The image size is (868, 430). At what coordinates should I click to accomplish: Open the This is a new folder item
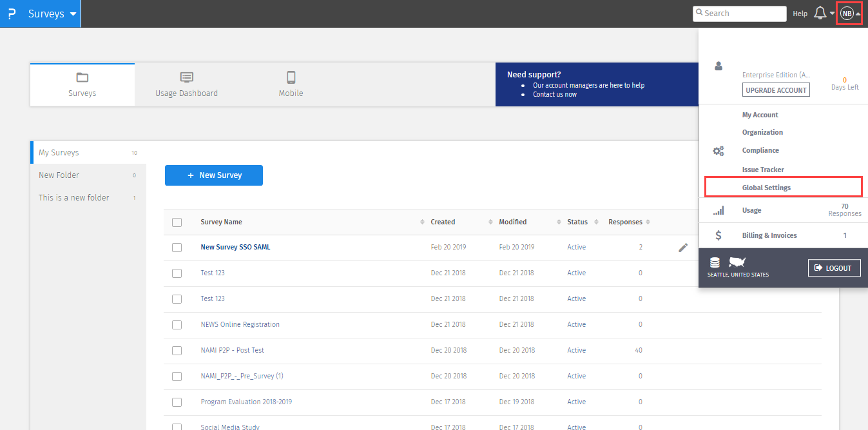(74, 198)
